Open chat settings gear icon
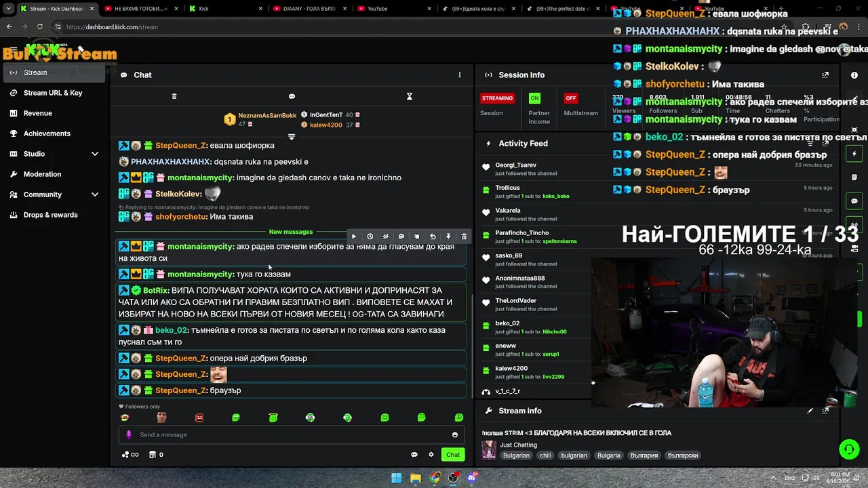Viewport: 868px width, 488px height. [x=431, y=455]
